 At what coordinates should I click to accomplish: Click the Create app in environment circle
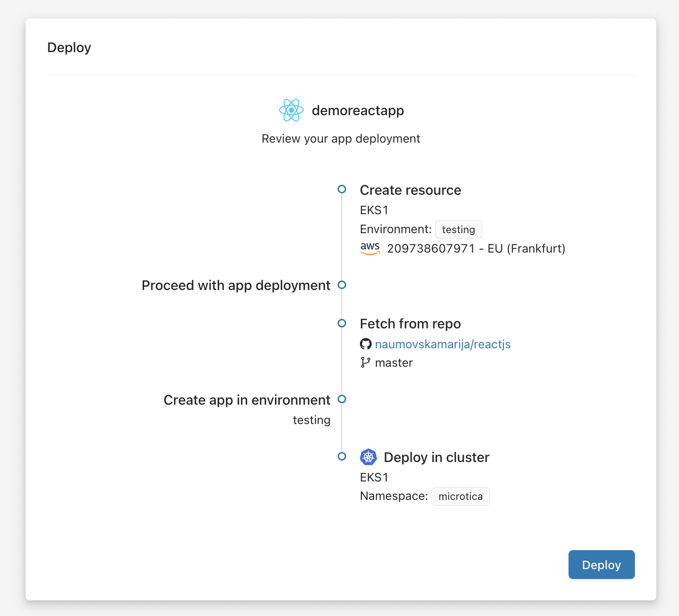(341, 399)
